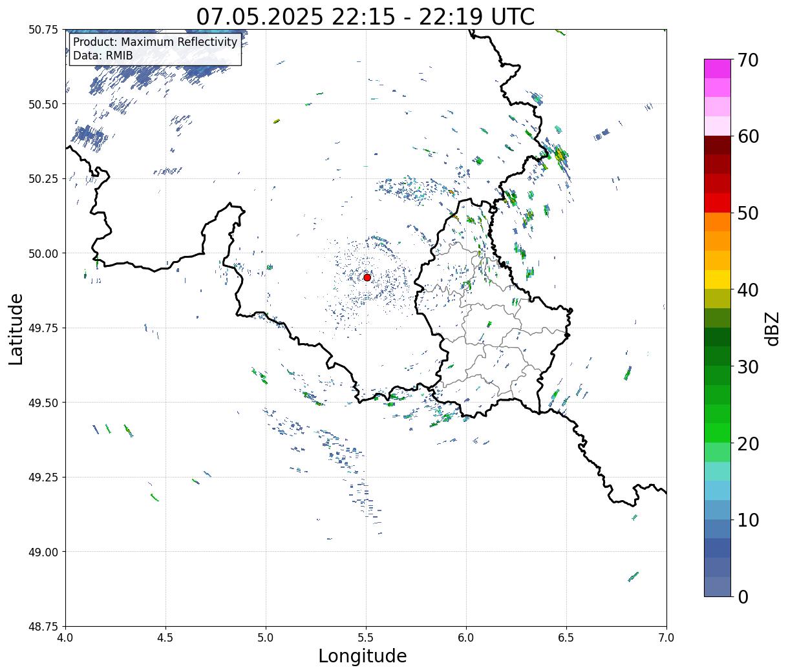Click the 'Data: RMIB' legend line
The image size is (788, 672).
[103, 56]
